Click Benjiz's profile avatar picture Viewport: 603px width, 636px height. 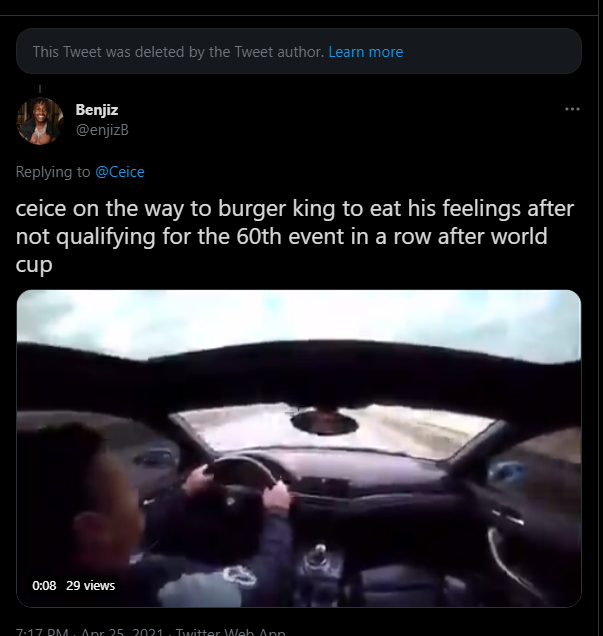pyautogui.click(x=40, y=120)
